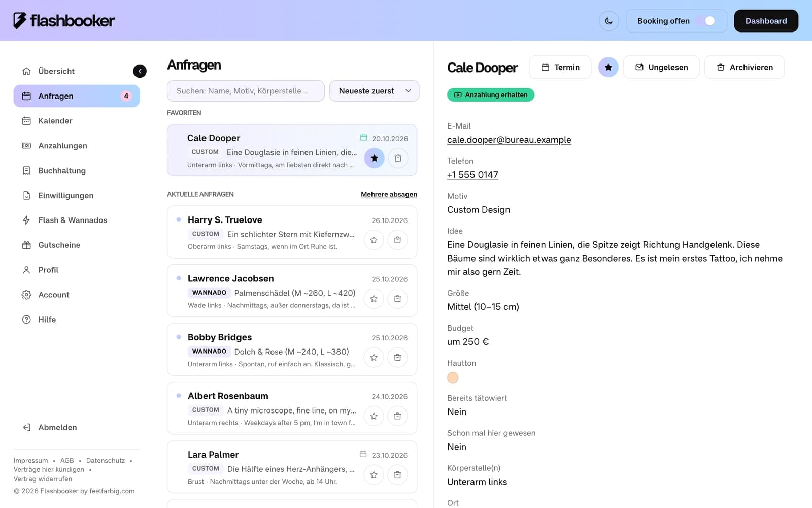This screenshot has height=508, width=812.
Task: Archive Cale Dooper's list entry
Action: (x=398, y=158)
